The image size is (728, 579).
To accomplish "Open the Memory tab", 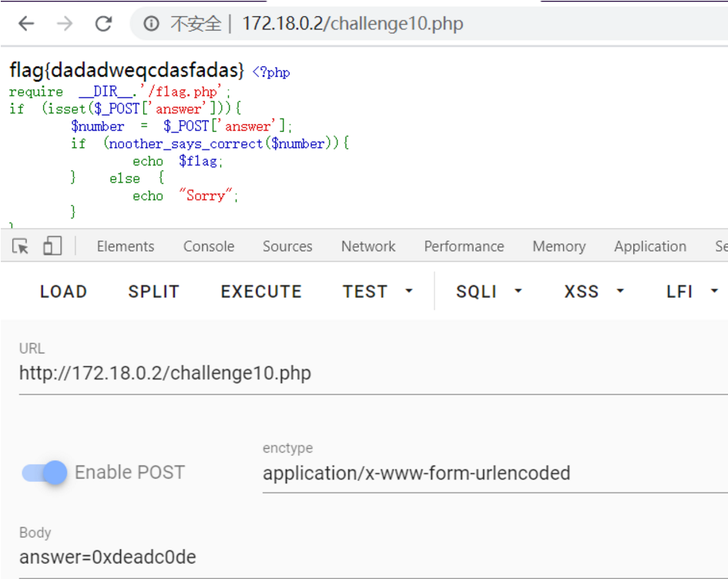I will tap(559, 246).
